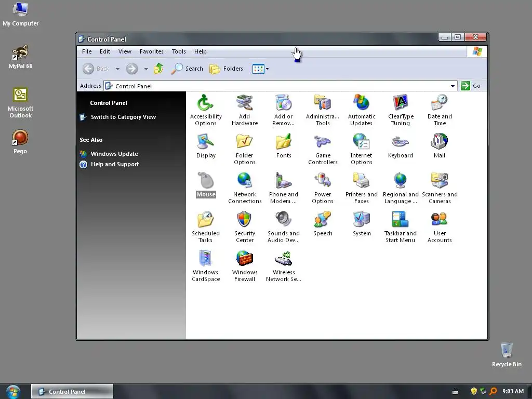Screen dimensions: 532x399
Task: Select Microsoft Outlook desktop icon
Action: click(20, 103)
